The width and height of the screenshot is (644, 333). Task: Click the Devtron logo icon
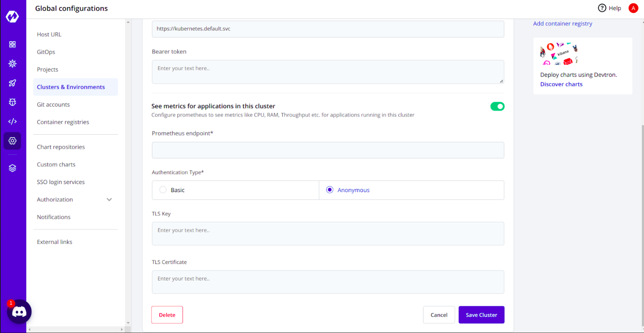pos(13,16)
